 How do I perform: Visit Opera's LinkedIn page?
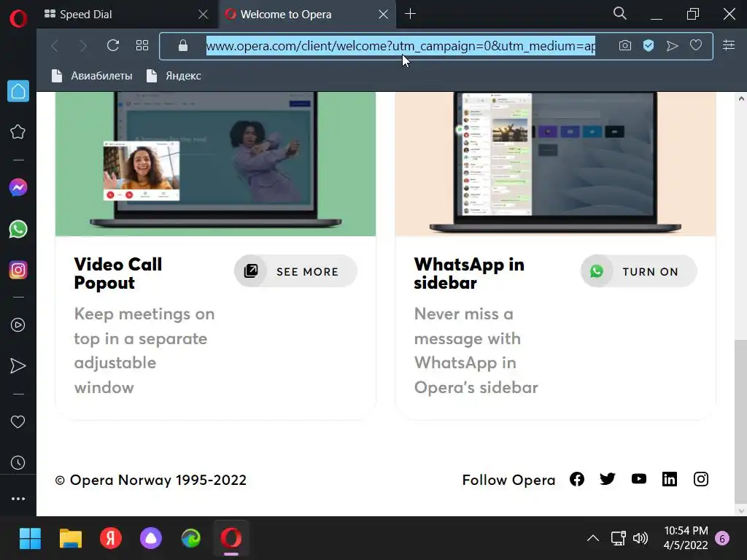coord(670,479)
